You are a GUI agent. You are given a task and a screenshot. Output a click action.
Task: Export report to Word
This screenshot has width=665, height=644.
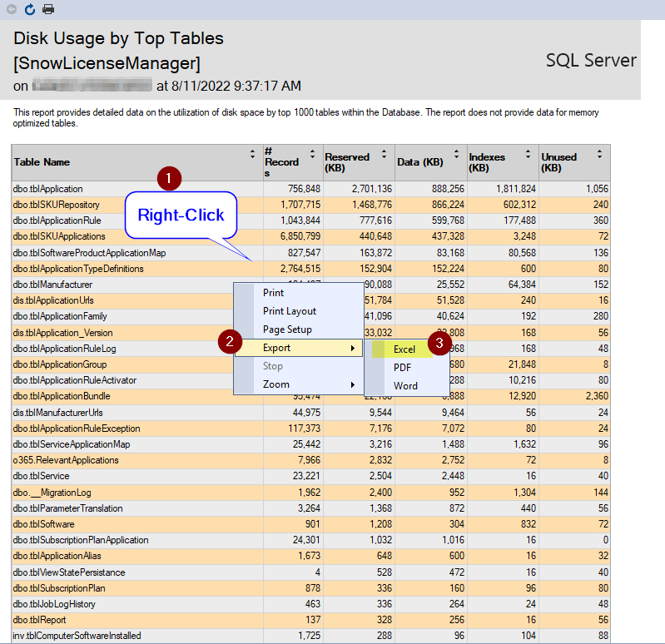point(405,385)
